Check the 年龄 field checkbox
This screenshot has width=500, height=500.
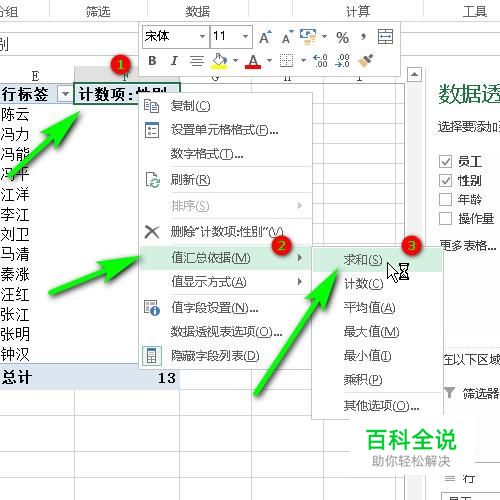pyautogui.click(x=445, y=200)
